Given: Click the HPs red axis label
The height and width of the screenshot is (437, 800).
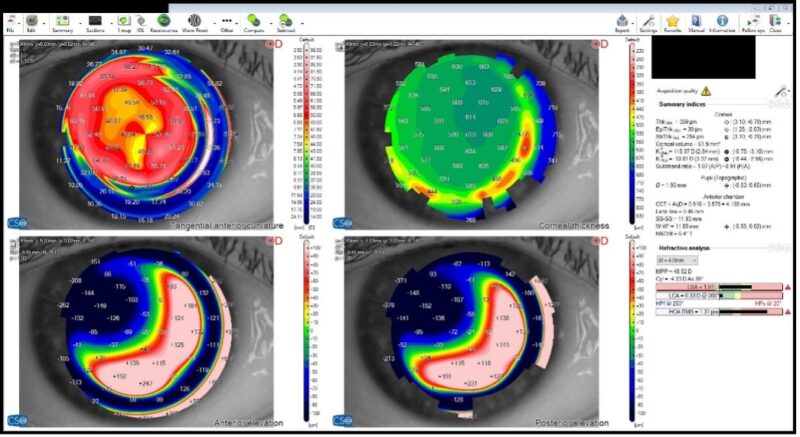Looking at the screenshot, I should pos(768,304).
